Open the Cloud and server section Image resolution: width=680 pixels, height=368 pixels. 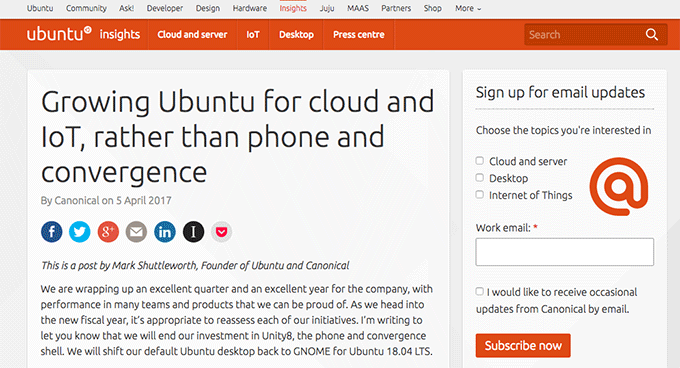point(192,35)
